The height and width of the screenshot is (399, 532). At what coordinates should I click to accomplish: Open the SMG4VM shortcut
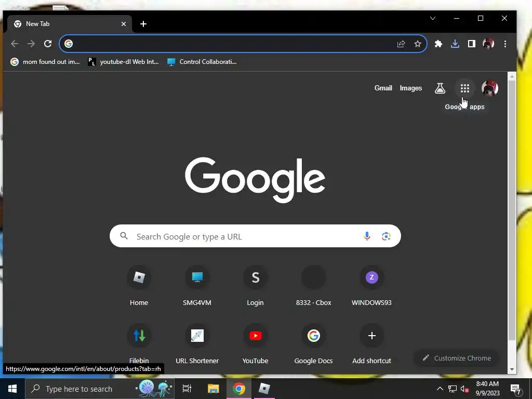[x=197, y=286]
